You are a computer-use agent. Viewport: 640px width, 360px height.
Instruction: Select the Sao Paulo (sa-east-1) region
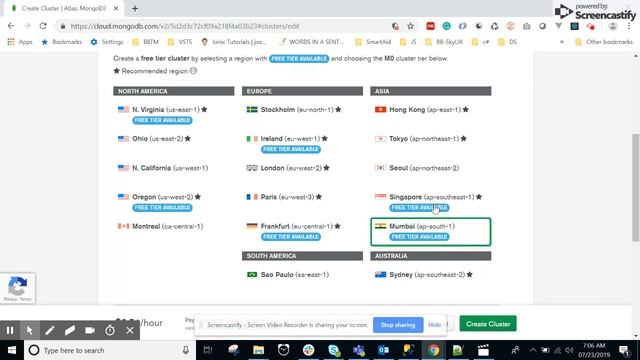[302, 275]
